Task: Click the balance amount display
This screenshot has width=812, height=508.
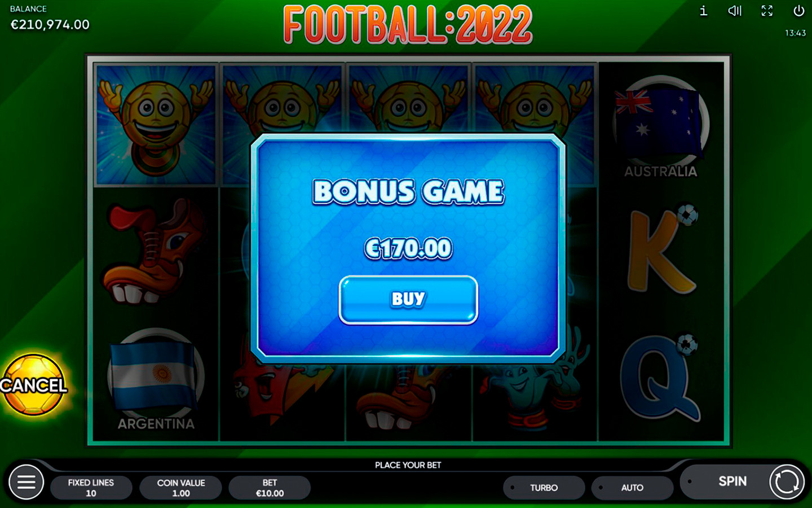Action: click(50, 24)
